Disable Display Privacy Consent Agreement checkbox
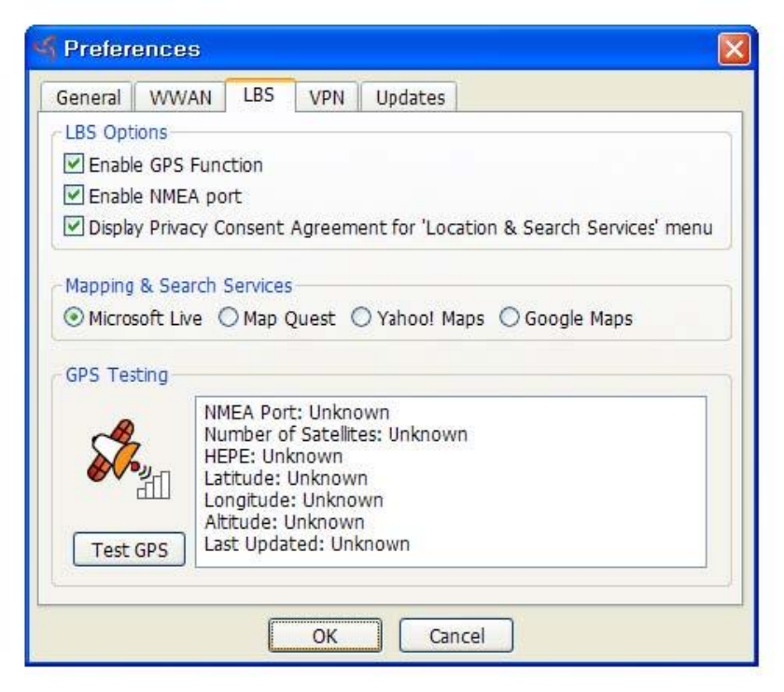784x692 pixels. point(74,227)
